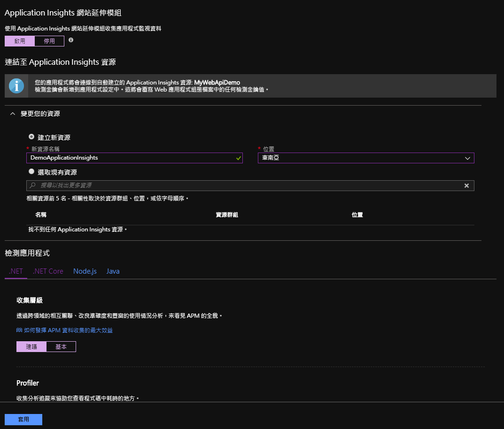This screenshot has height=429, width=504.
Task: Click the search magnifier icon in resource box
Action: [33, 185]
